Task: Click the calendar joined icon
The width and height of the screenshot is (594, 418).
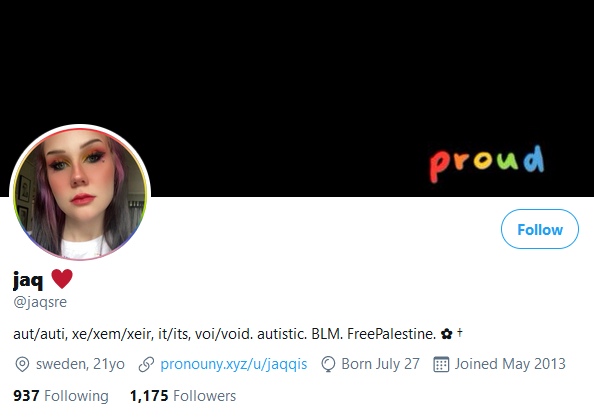Action: [x=441, y=364]
